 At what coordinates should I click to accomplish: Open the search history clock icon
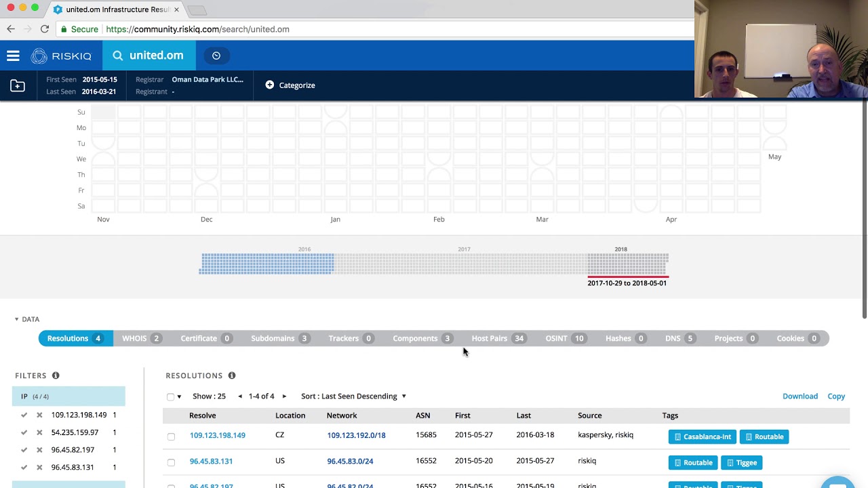point(216,56)
